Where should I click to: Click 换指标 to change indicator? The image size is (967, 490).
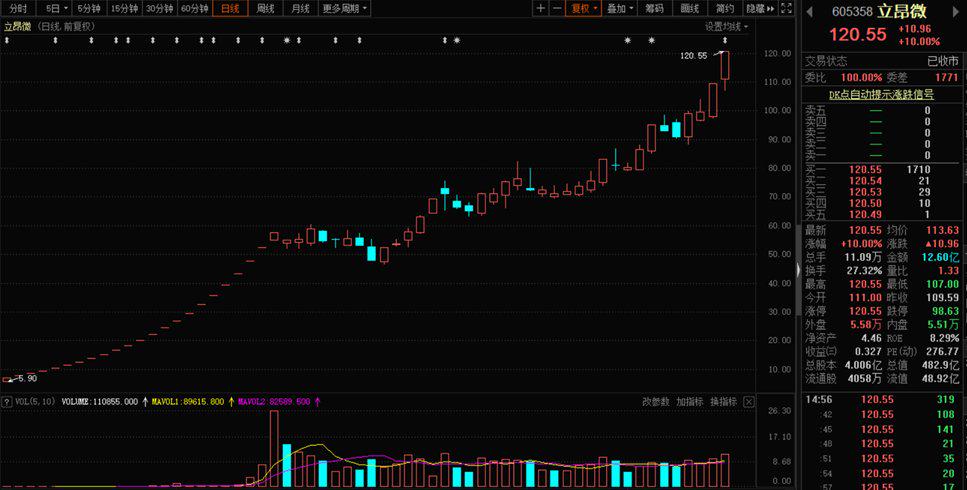(723, 402)
